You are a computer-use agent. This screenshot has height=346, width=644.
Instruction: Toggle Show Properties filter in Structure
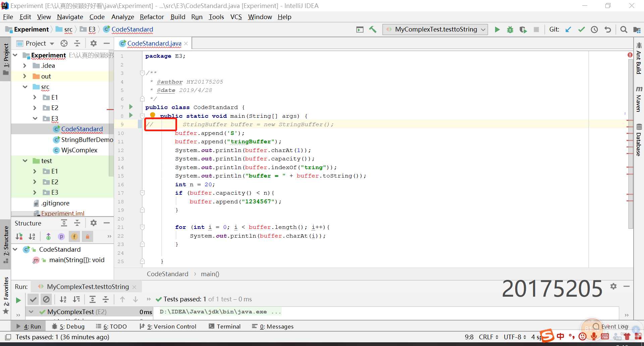(x=61, y=237)
